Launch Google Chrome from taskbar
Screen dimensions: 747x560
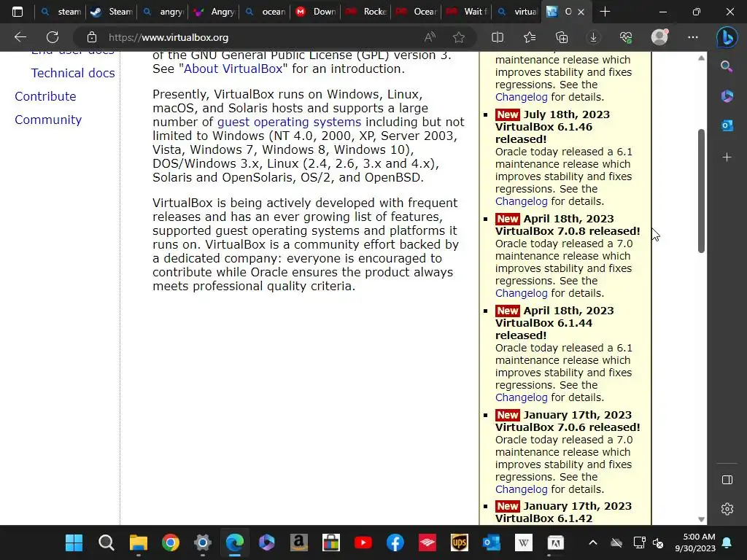pyautogui.click(x=170, y=542)
